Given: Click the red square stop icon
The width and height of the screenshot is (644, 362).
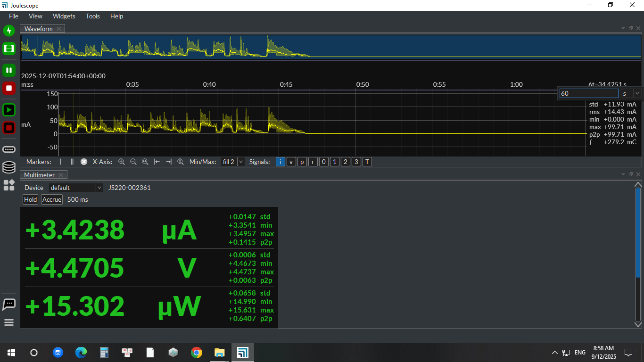Looking at the screenshot, I should pos(9,88).
